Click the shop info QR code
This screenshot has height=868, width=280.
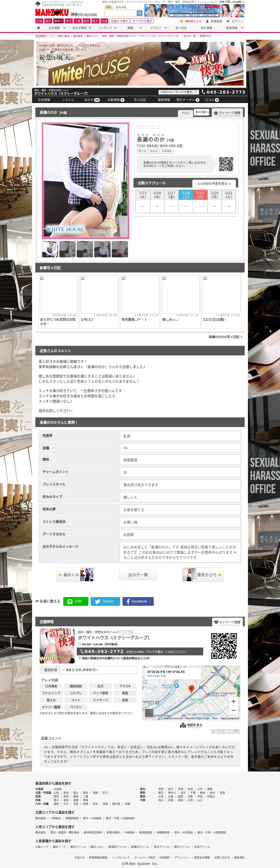[224, 646]
